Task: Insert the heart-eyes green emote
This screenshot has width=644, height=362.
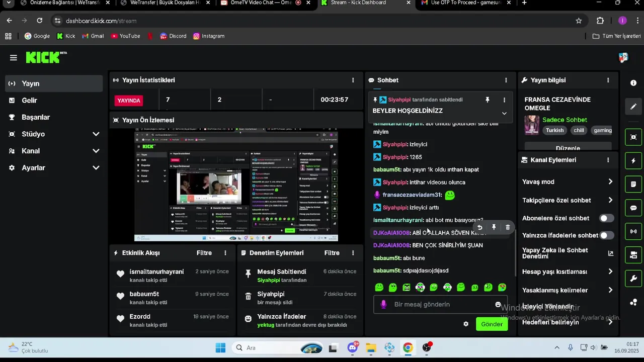Action: 502,287
